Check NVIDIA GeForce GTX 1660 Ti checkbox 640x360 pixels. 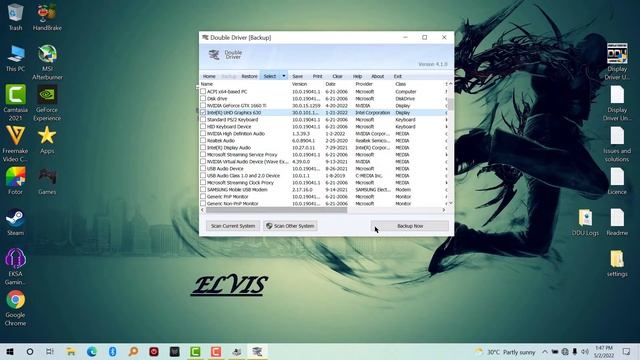click(203, 105)
